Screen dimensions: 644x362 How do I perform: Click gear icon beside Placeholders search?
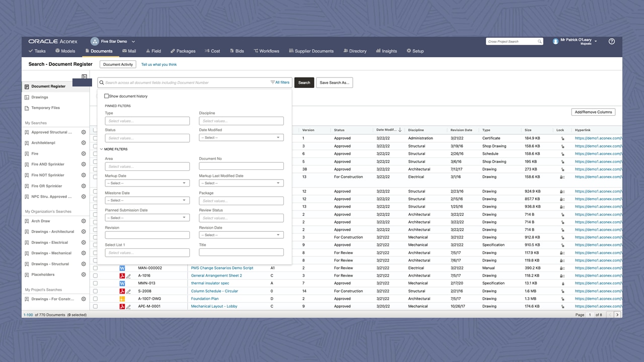[x=84, y=275]
